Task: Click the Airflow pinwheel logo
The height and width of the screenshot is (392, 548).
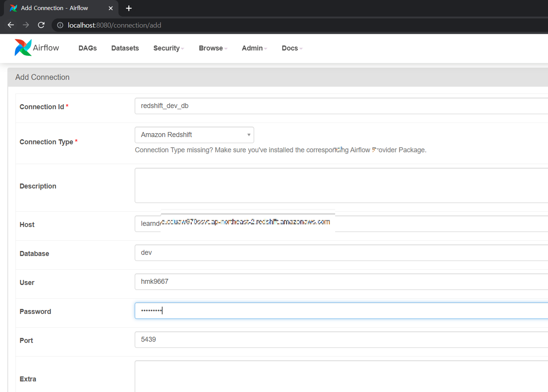Action: 23,48
